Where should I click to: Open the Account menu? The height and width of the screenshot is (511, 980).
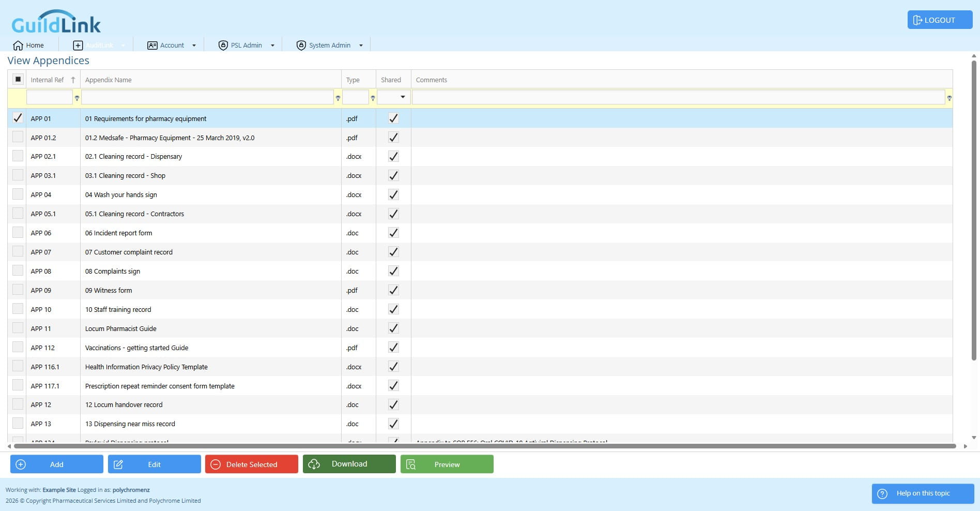(x=172, y=46)
